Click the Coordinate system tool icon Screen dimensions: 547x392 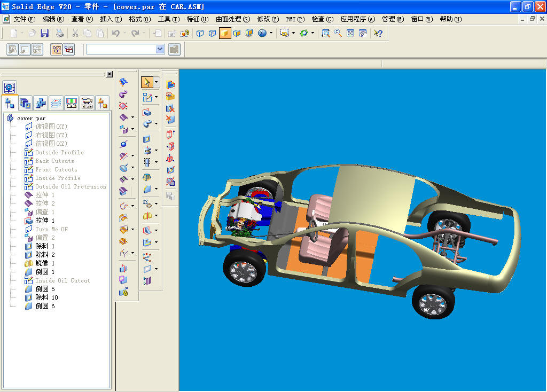coord(147,257)
